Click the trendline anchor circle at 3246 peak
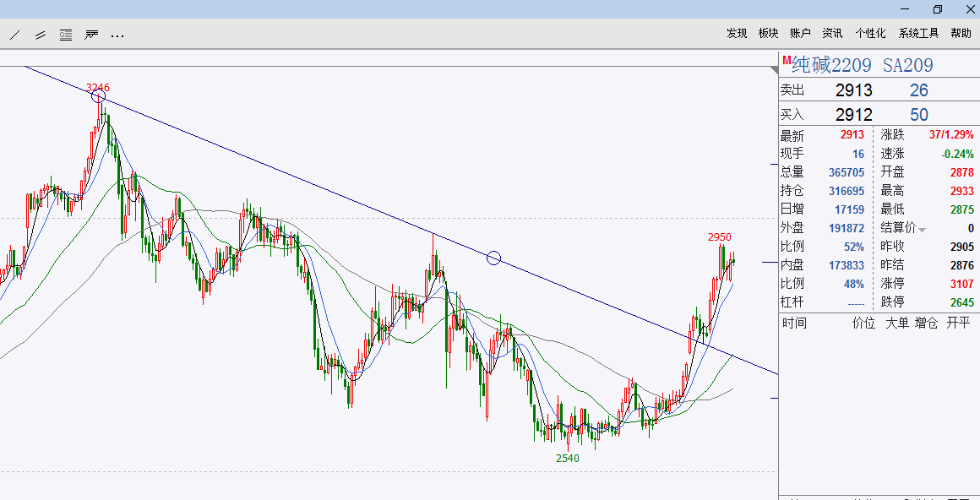Screen dimensions: 980x500 (x=98, y=96)
